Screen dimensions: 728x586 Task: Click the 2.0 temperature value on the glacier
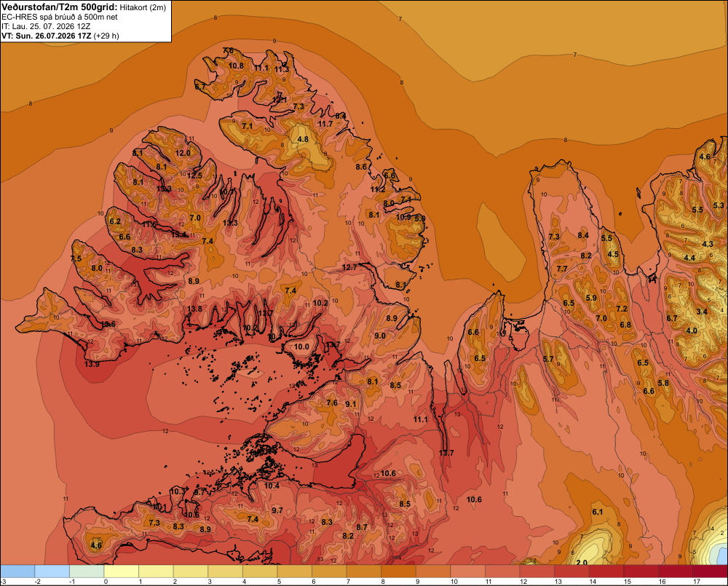[x=581, y=562]
